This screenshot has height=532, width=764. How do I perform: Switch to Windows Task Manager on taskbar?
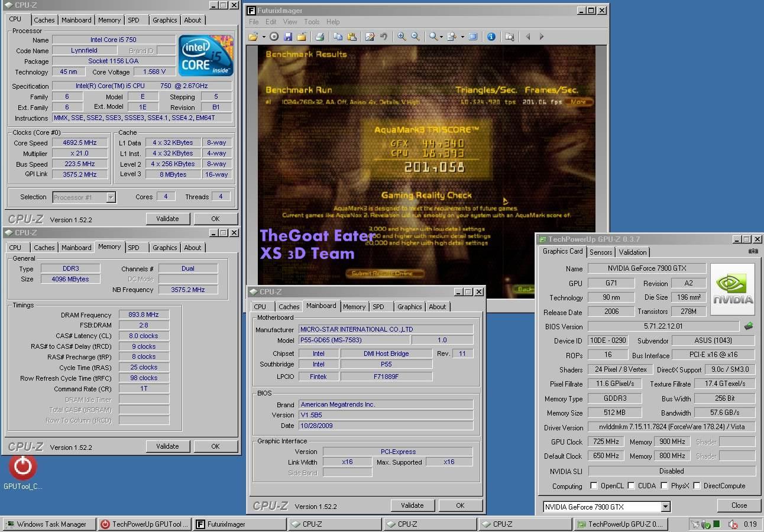tap(48, 524)
